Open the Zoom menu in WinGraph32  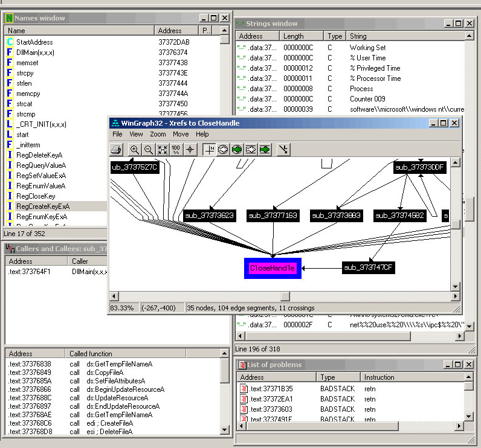tap(158, 134)
